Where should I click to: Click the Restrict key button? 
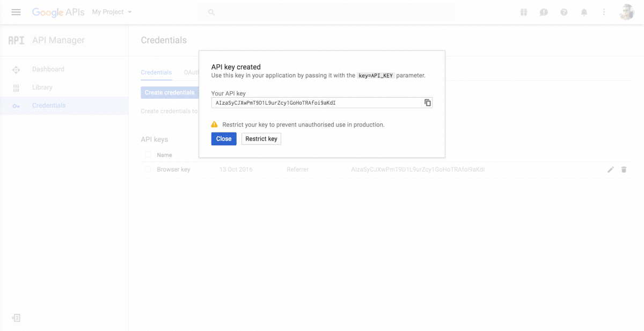point(261,138)
